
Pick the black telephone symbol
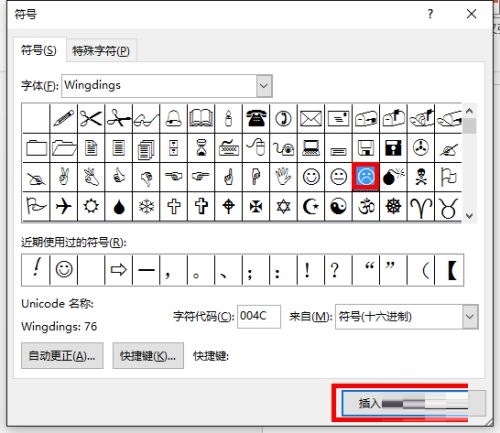(256, 118)
